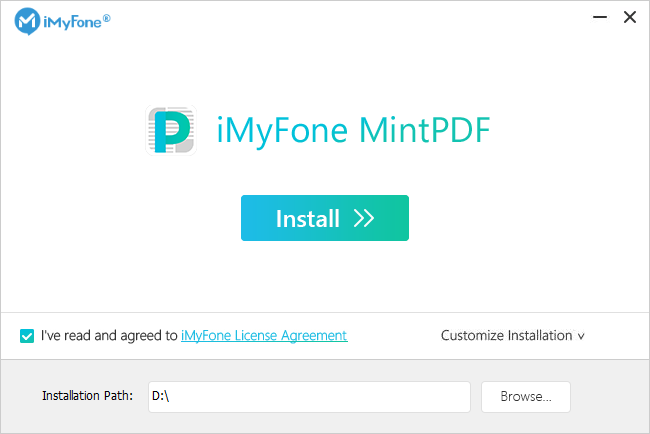Click the Installation Path label

(x=87, y=396)
